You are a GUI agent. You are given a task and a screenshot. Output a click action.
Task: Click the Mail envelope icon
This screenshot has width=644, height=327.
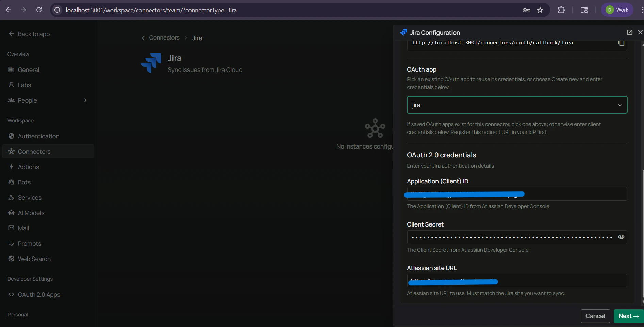[x=11, y=228]
